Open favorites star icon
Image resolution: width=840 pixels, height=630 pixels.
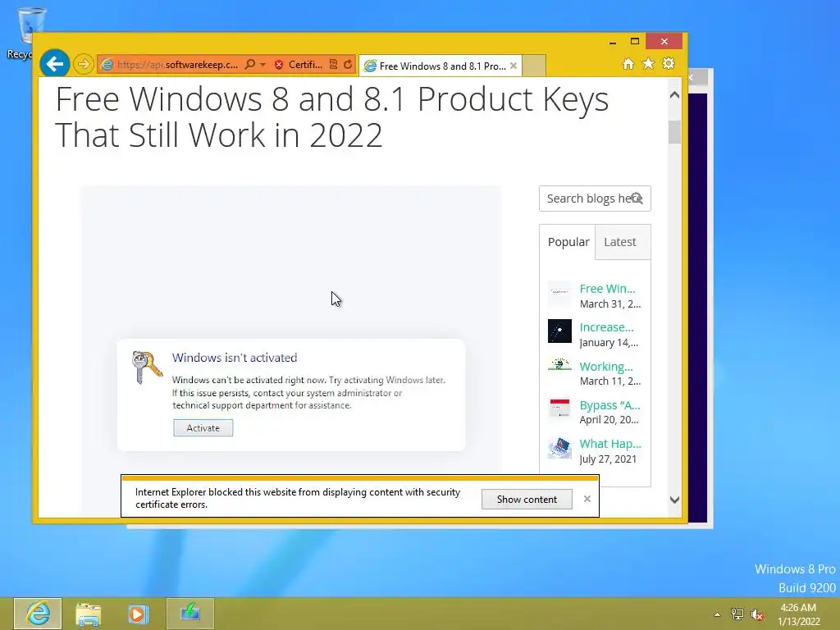pos(648,64)
